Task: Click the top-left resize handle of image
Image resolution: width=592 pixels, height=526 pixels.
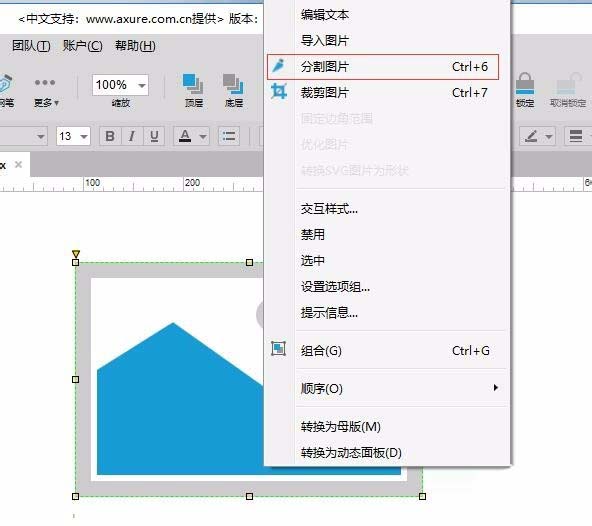Action: pos(76,262)
